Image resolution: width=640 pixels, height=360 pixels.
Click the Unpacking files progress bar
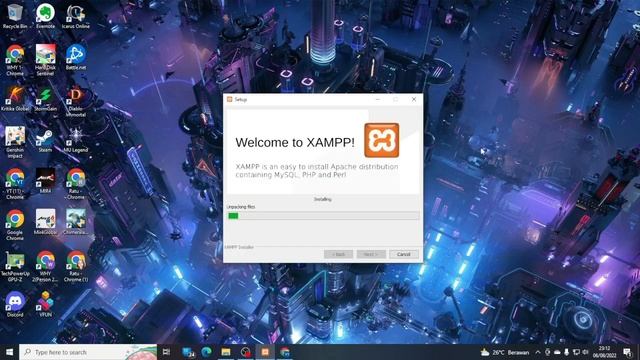323,216
